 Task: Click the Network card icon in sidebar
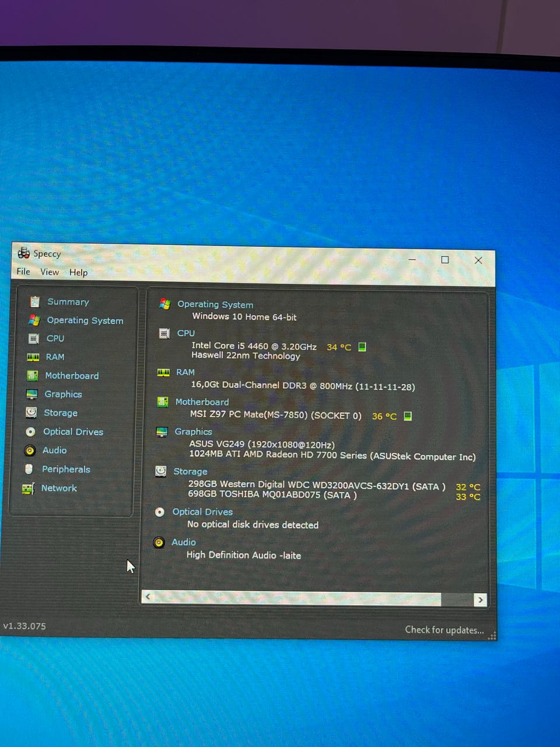tap(28, 488)
